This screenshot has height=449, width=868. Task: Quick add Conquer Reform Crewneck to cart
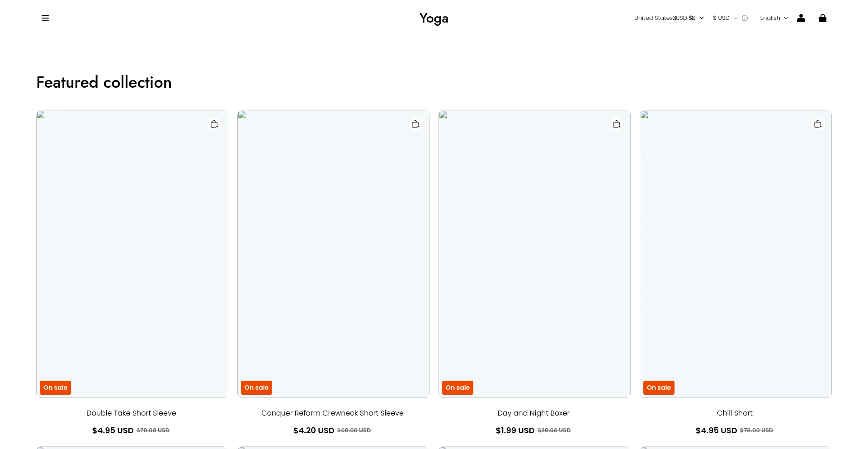[415, 124]
